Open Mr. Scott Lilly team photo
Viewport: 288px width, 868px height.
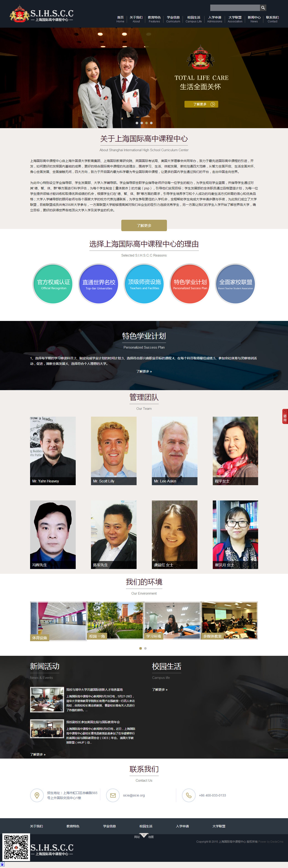coord(114,451)
